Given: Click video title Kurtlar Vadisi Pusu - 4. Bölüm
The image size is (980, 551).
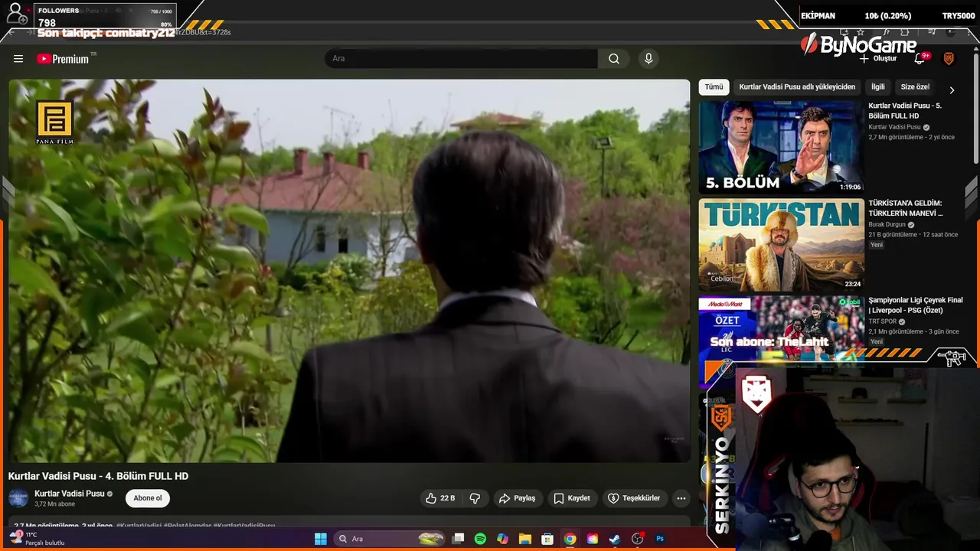Looking at the screenshot, I should pyautogui.click(x=98, y=476).
